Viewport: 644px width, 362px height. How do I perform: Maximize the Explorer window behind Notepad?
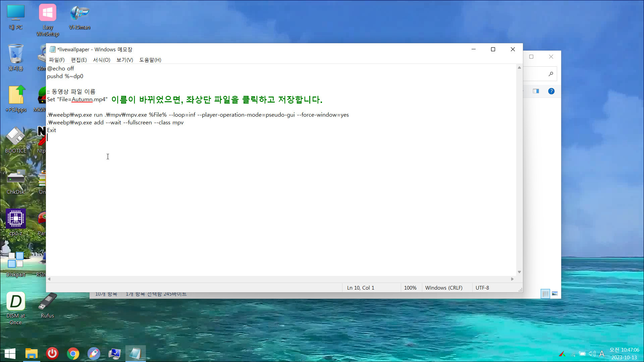coord(531,57)
